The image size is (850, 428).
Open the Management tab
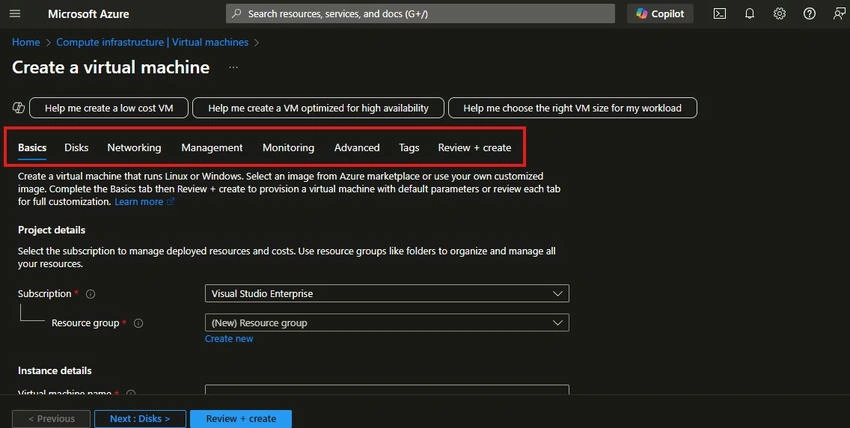pos(212,147)
